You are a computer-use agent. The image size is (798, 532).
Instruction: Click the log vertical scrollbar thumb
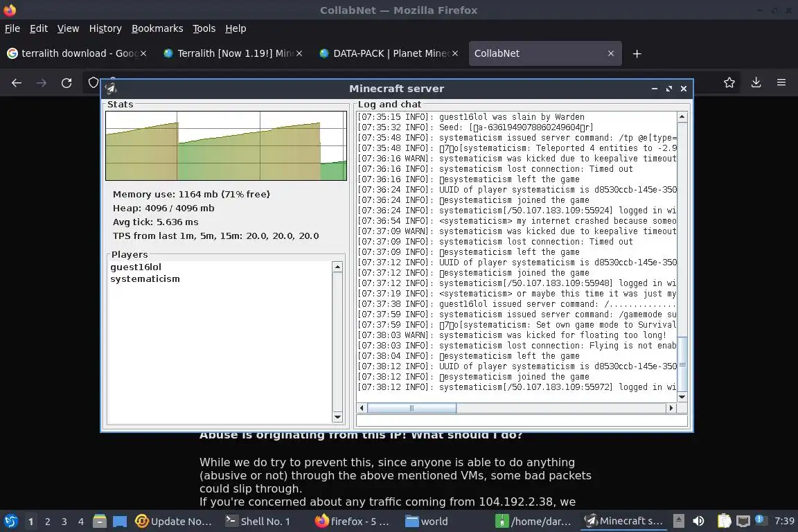click(x=682, y=364)
